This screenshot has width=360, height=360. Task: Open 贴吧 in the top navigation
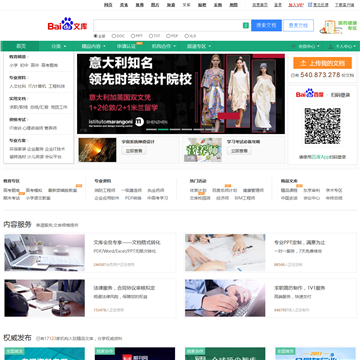(202, 5)
